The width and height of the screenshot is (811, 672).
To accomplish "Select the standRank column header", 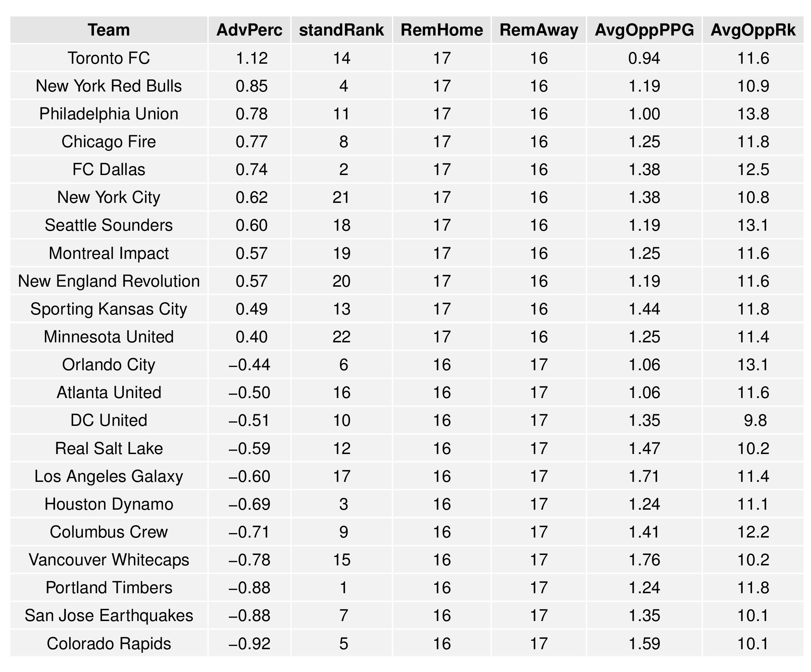I will pos(341,30).
